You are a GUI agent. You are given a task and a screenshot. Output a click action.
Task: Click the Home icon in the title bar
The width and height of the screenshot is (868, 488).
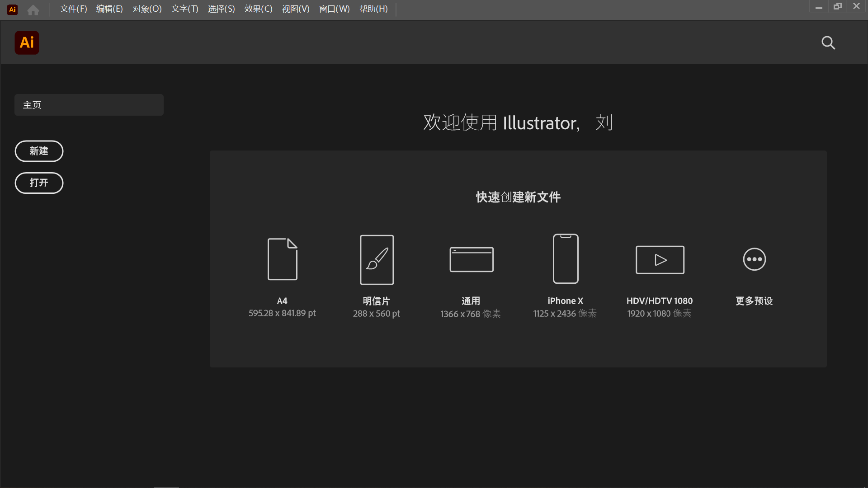[33, 9]
